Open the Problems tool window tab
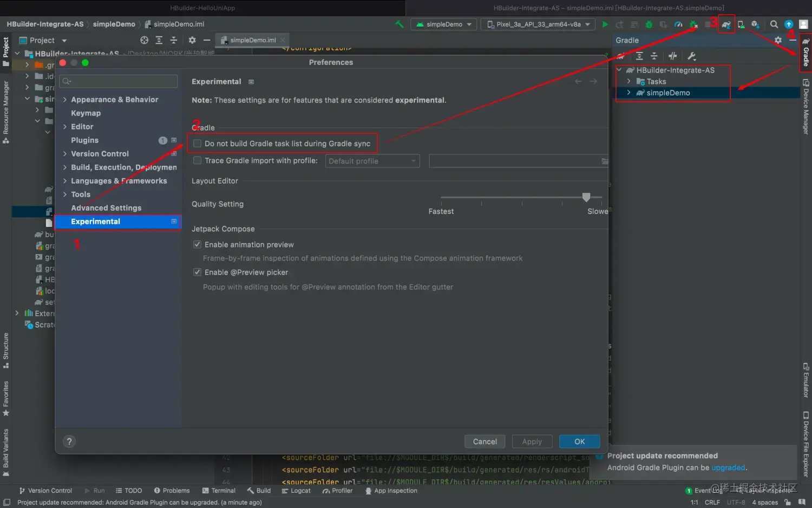The height and width of the screenshot is (508, 812). coord(172,491)
